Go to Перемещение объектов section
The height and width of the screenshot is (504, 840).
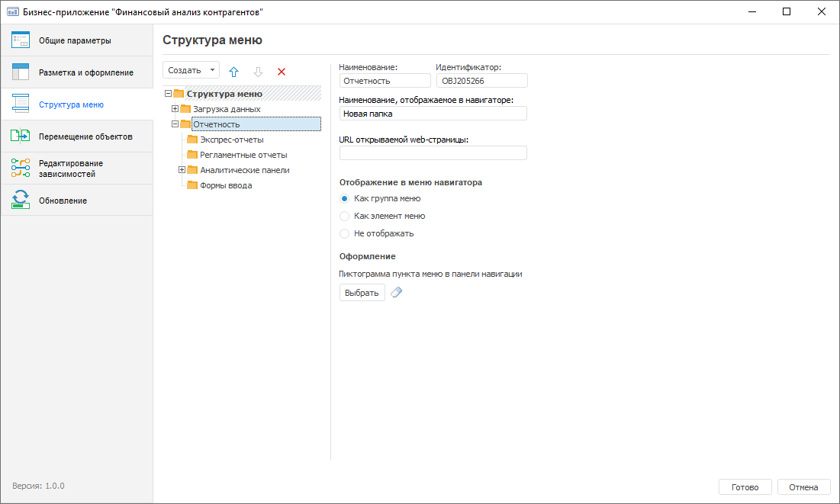point(77,136)
